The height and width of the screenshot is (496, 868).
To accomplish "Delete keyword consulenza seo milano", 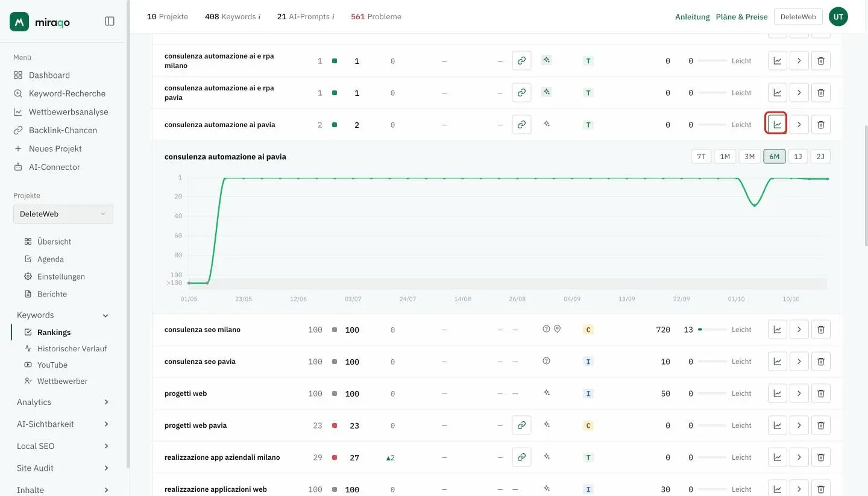I will (820, 329).
